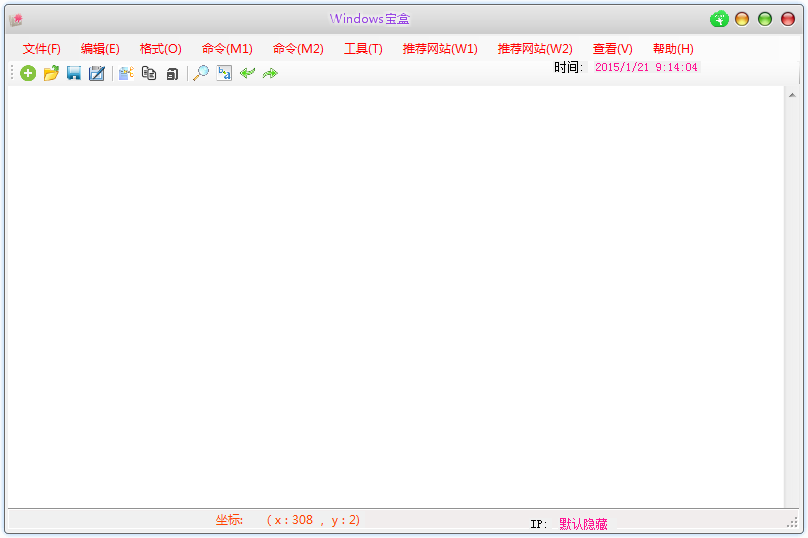
Task: Open the 推荐网站(W2) menu
Action: (x=535, y=49)
